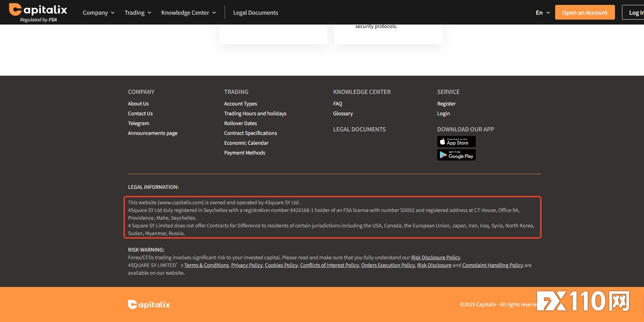
Task: Click the RISK WARNING: heading
Action: 146,250
